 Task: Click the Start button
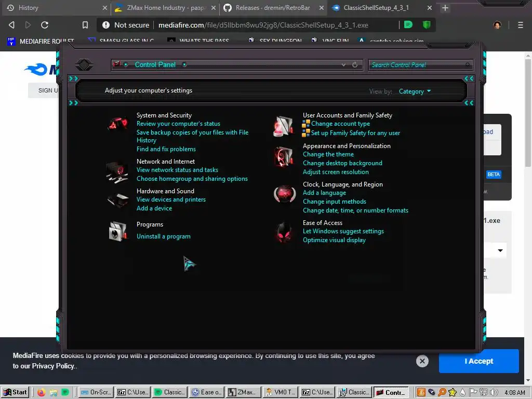click(15, 392)
